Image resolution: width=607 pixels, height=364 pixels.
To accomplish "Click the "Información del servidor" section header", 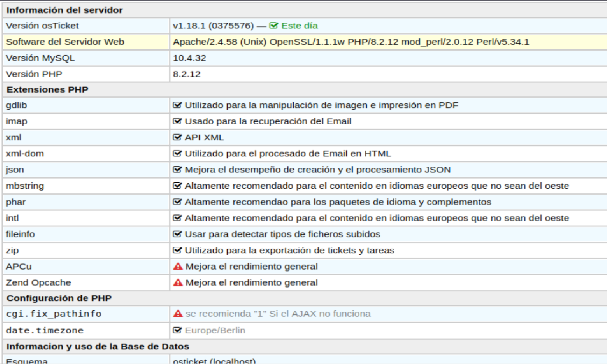I will point(65,10).
